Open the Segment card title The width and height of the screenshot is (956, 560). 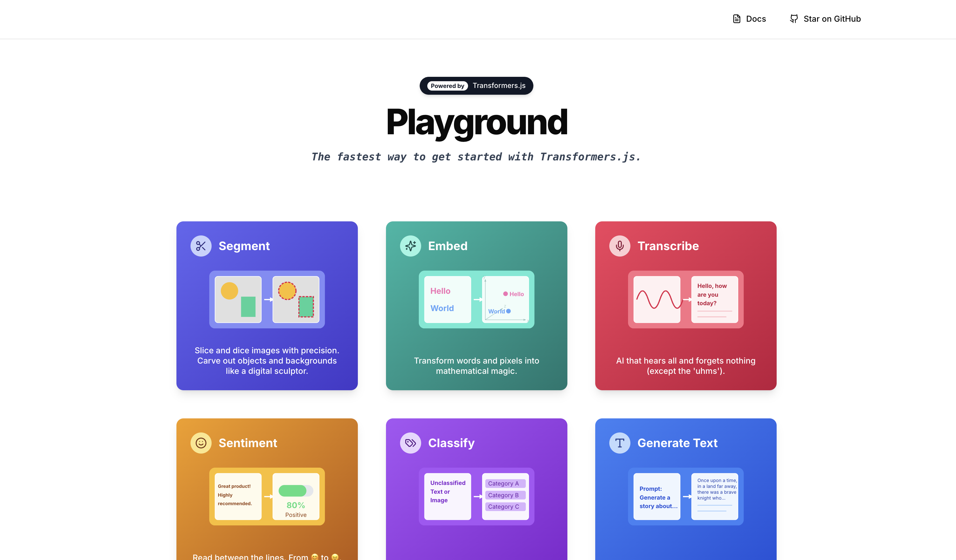click(x=244, y=246)
